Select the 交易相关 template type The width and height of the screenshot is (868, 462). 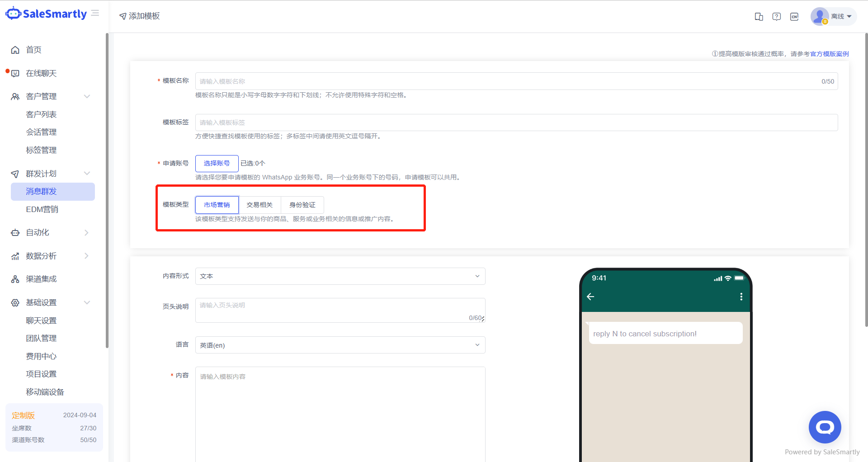(259, 205)
